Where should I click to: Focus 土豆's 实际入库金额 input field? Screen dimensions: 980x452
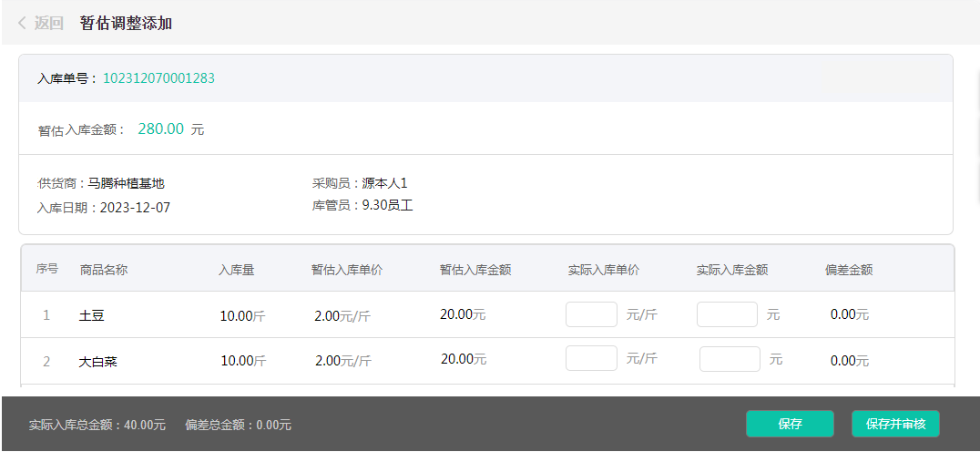coord(727,314)
